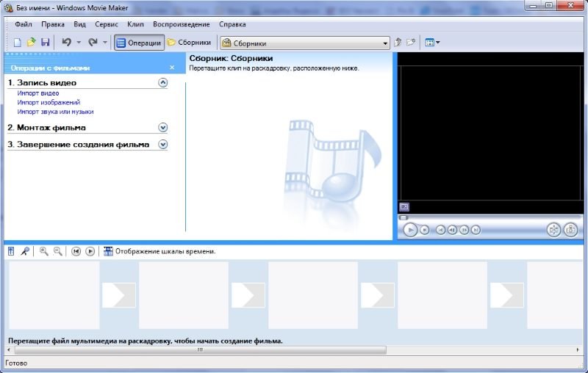Click the Undo arrow icon
The width and height of the screenshot is (588, 373).
click(x=67, y=43)
